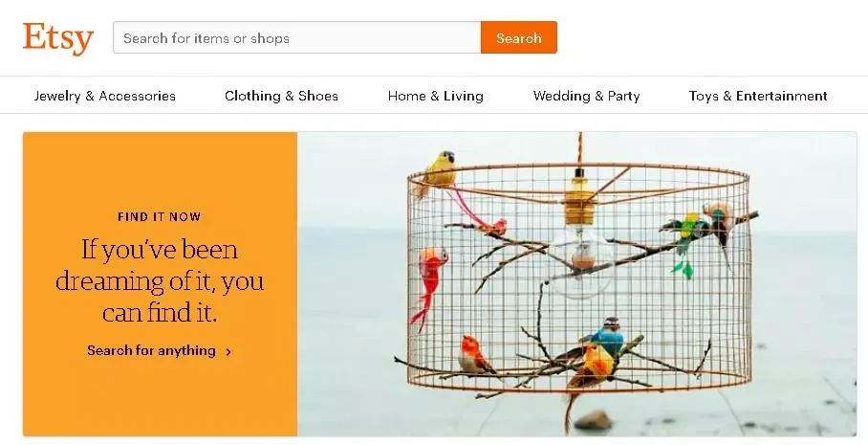Open the Toys & Entertainment category
Viewport: 868px width, 445px height.
758,96
